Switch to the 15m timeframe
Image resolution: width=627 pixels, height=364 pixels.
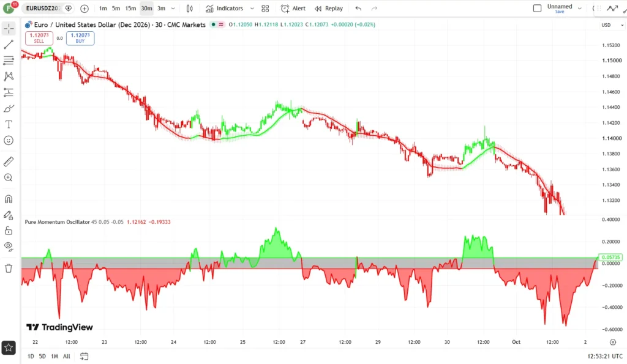[x=130, y=8]
